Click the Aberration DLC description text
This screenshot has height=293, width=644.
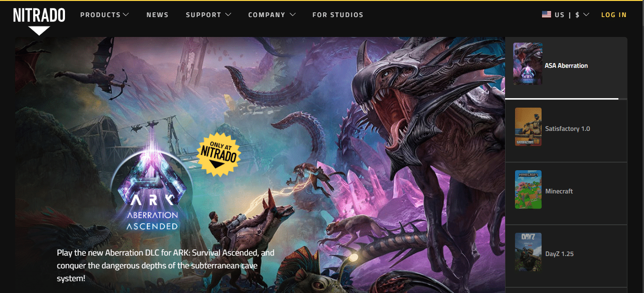(x=166, y=266)
